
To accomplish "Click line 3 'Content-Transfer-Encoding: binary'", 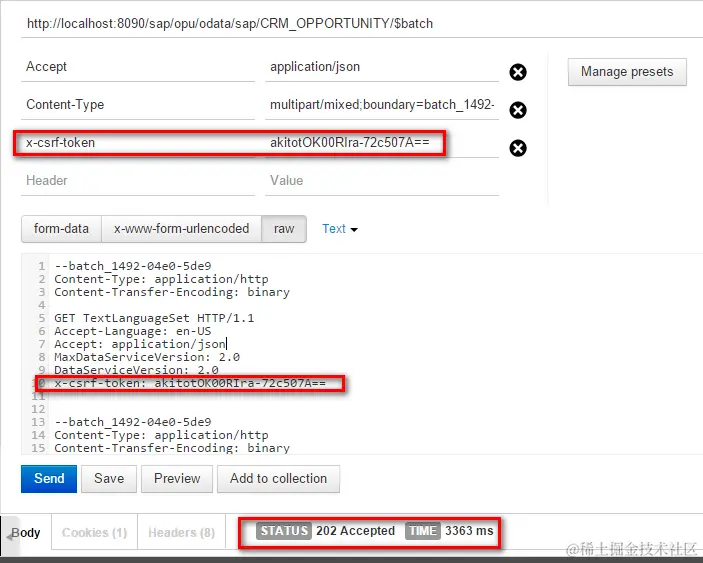I will [x=172, y=292].
